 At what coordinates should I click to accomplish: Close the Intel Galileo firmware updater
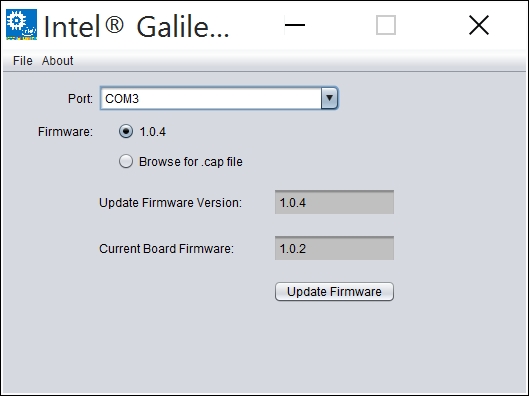pyautogui.click(x=479, y=25)
